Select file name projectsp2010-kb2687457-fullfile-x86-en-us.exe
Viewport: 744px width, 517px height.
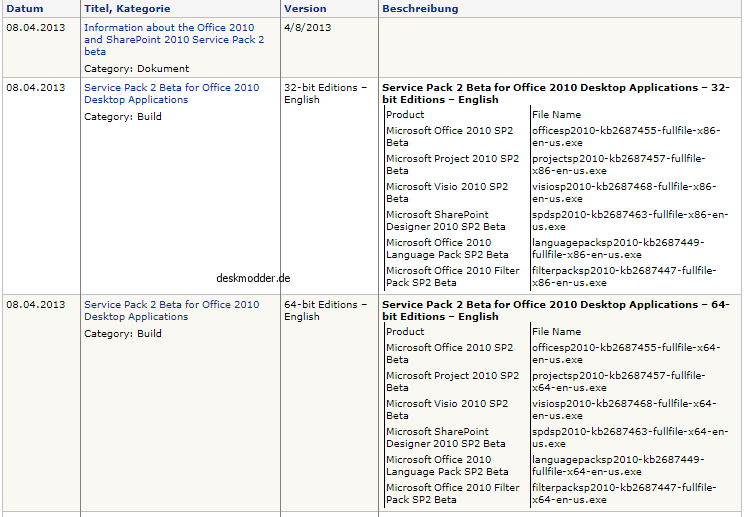[x=619, y=165]
